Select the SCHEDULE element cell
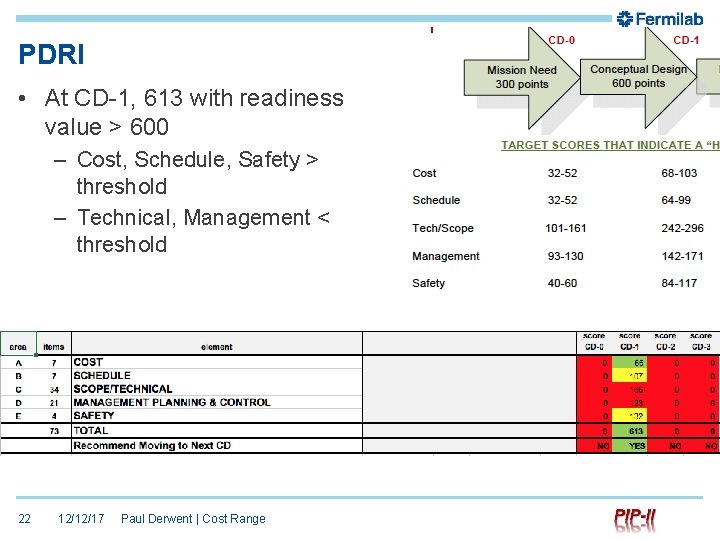The image size is (720, 540). [x=217, y=376]
